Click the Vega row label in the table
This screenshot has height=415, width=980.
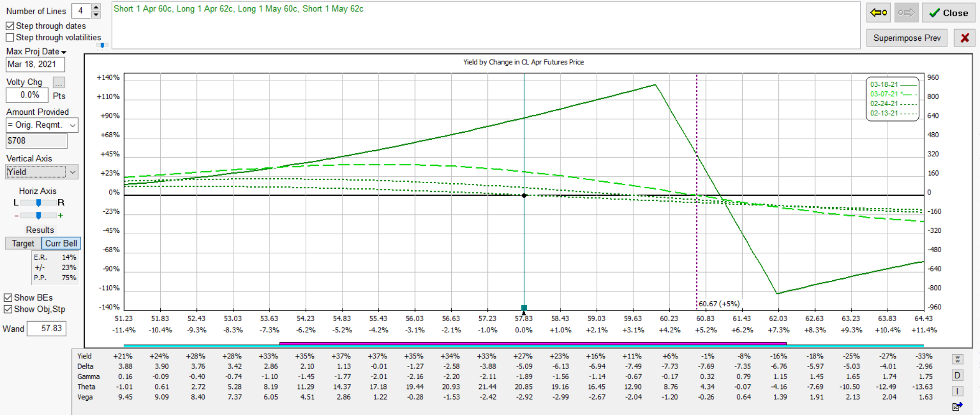[85, 397]
